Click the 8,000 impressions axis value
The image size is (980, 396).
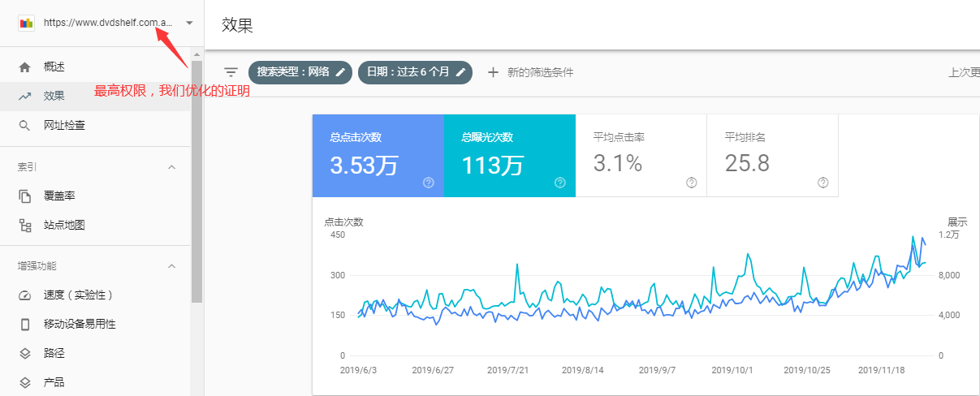950,275
